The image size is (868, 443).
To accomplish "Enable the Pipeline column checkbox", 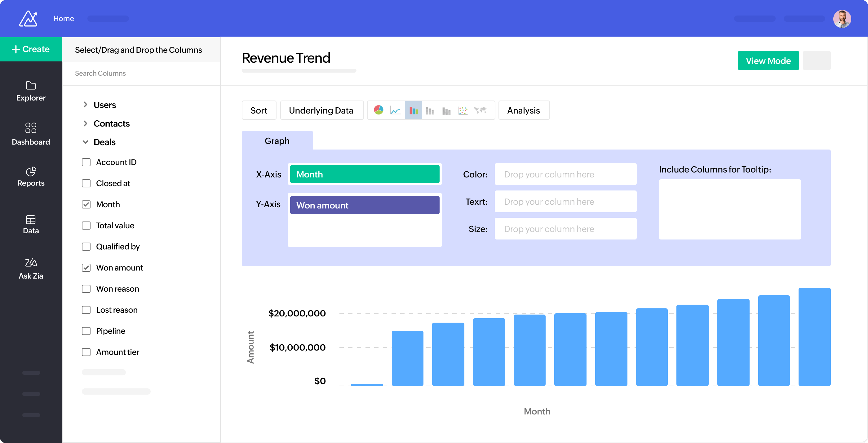I will click(86, 331).
